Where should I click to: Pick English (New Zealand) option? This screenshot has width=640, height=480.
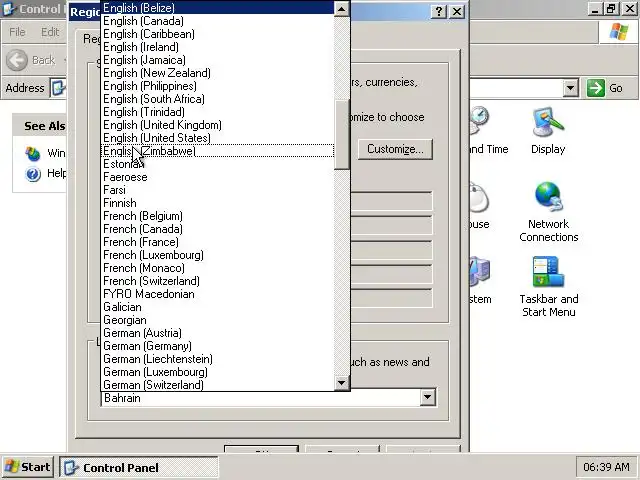(x=217, y=73)
